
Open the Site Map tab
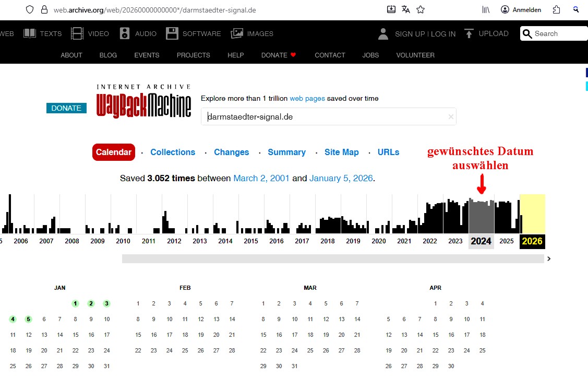(x=341, y=152)
